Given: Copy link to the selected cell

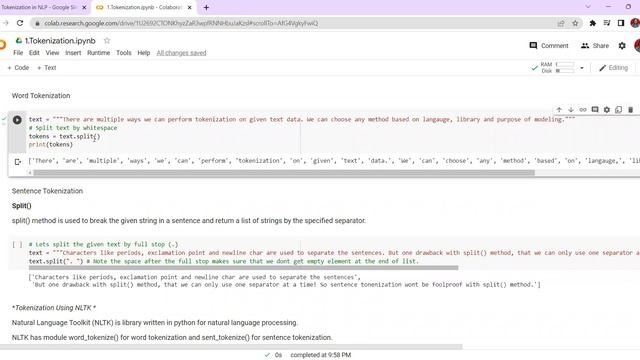Looking at the screenshot, I should click(x=583, y=110).
